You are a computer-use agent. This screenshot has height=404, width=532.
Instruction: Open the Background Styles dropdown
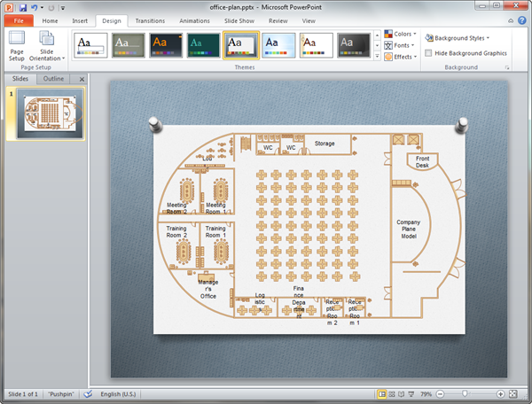[457, 38]
